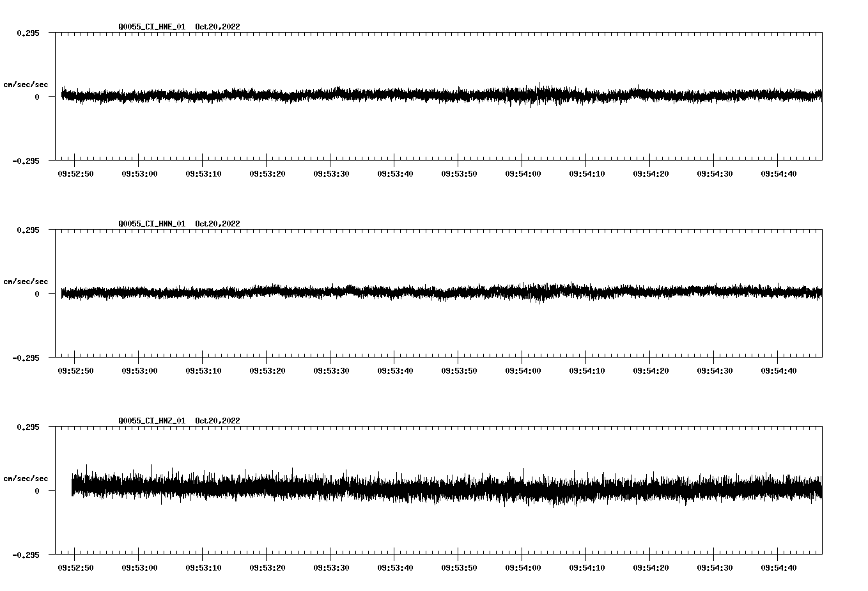Viewport: 868px width, 591px height.
Task: Click -0.295 lower limit on HNZ plot
Action: tap(25, 555)
